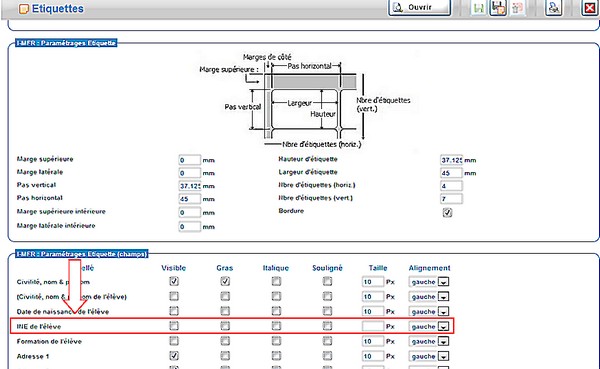Screen dimensions: 600x369
Task: Click the Hauteur d'étiquette input field
Action: [451, 160]
